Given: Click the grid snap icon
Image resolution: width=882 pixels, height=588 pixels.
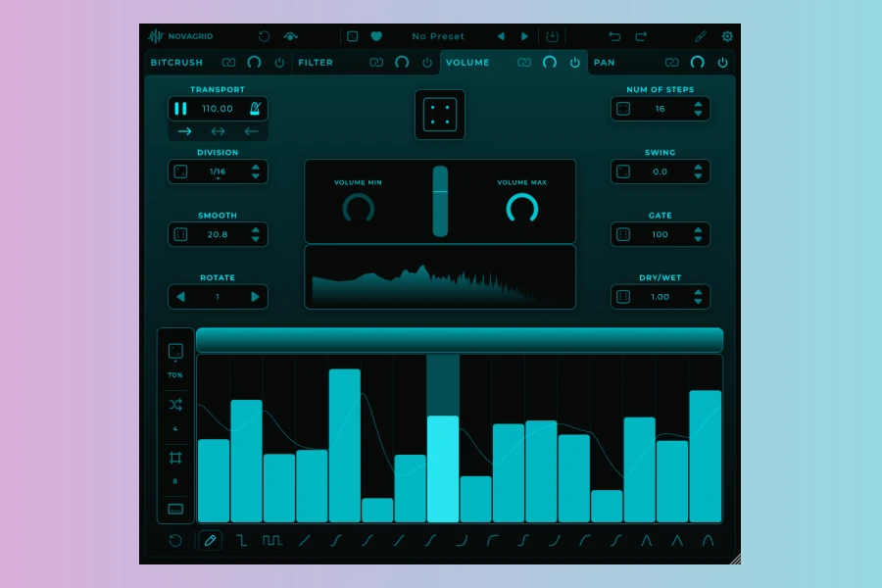Looking at the screenshot, I should [x=175, y=458].
